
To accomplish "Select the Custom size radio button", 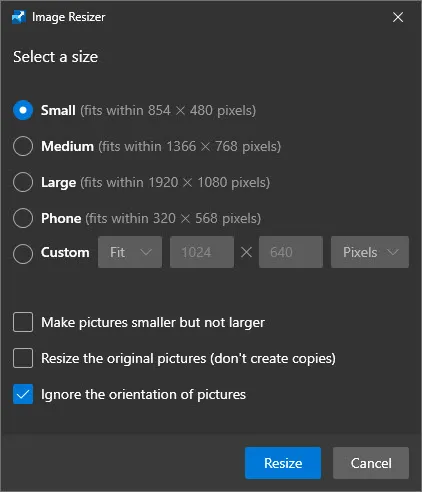I will tap(23, 254).
